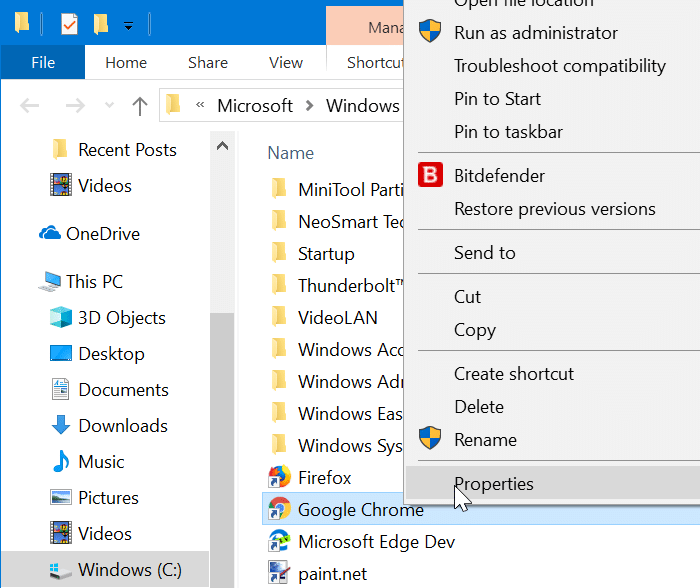Viewport: 700px width, 588px height.
Task: Select the Microsoft Edge Dev shortcut icon
Action: [279, 541]
